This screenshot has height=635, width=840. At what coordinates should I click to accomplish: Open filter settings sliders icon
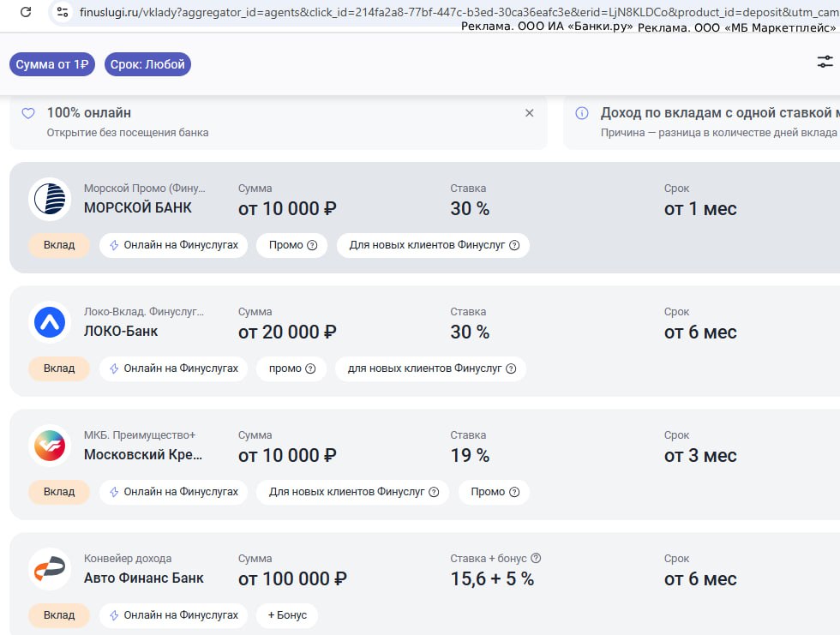point(825,62)
